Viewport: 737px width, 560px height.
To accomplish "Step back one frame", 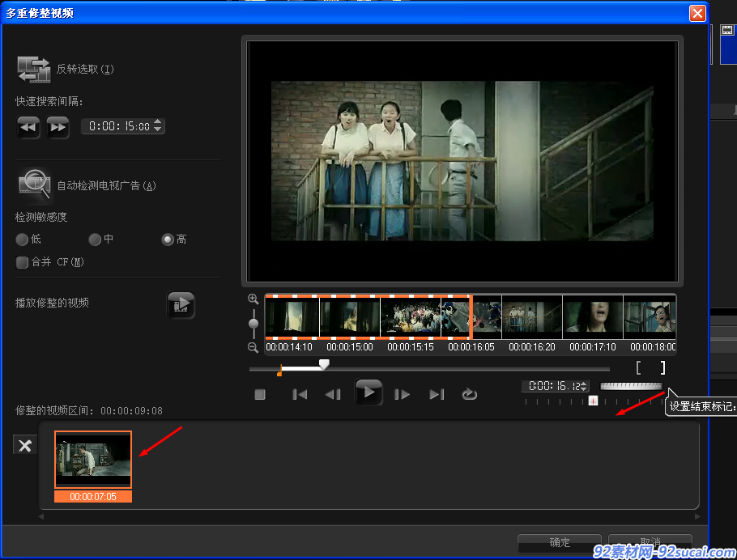I will coord(333,394).
